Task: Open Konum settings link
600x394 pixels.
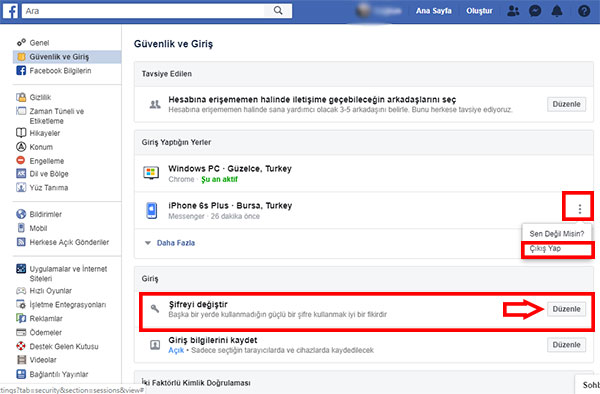Action: [41, 147]
